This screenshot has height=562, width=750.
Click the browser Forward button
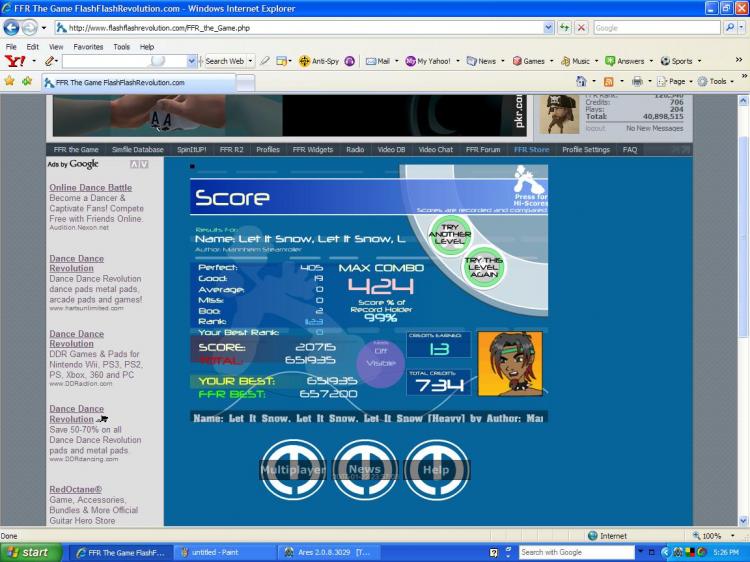(x=30, y=28)
